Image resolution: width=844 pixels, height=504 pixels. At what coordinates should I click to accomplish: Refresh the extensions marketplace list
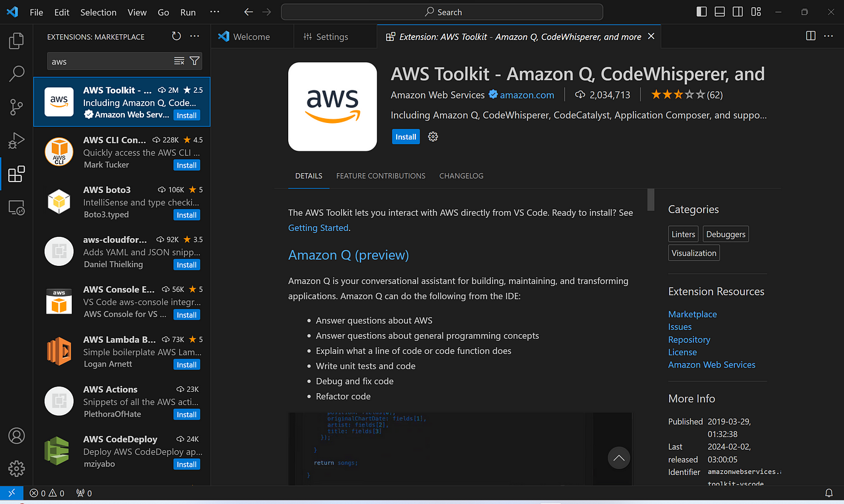pos(176,36)
